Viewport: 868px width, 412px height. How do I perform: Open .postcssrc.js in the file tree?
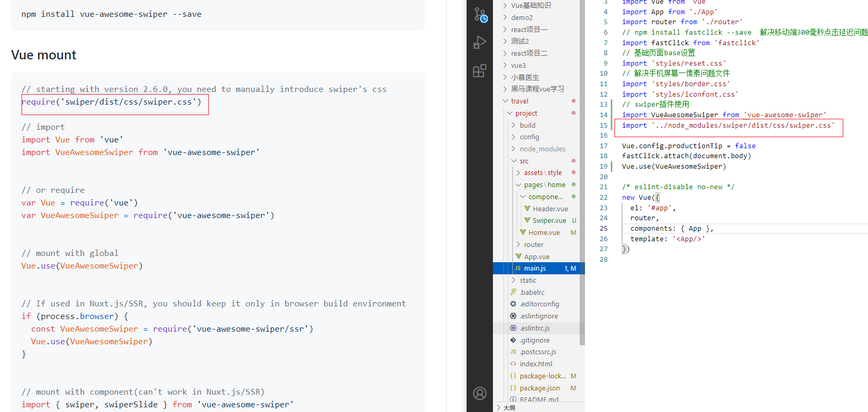click(538, 352)
